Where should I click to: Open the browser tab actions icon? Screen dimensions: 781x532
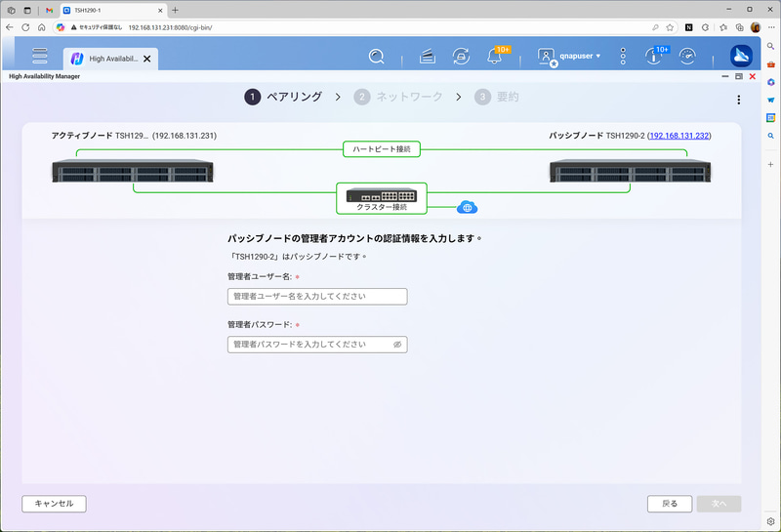27,10
